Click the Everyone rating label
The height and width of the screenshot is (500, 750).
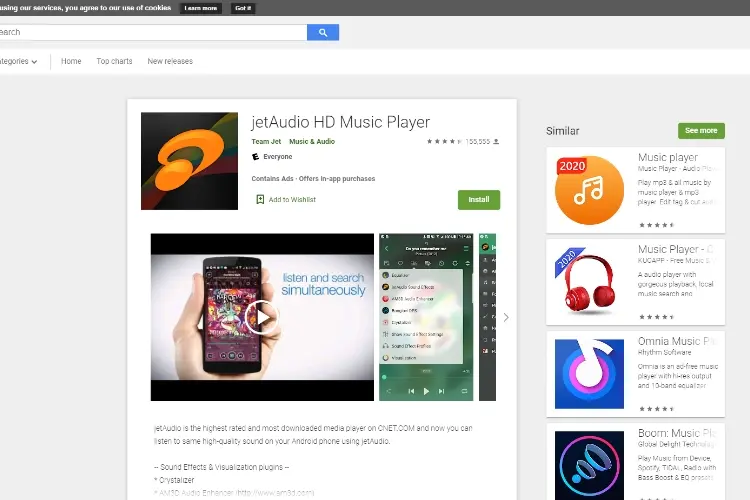277,156
